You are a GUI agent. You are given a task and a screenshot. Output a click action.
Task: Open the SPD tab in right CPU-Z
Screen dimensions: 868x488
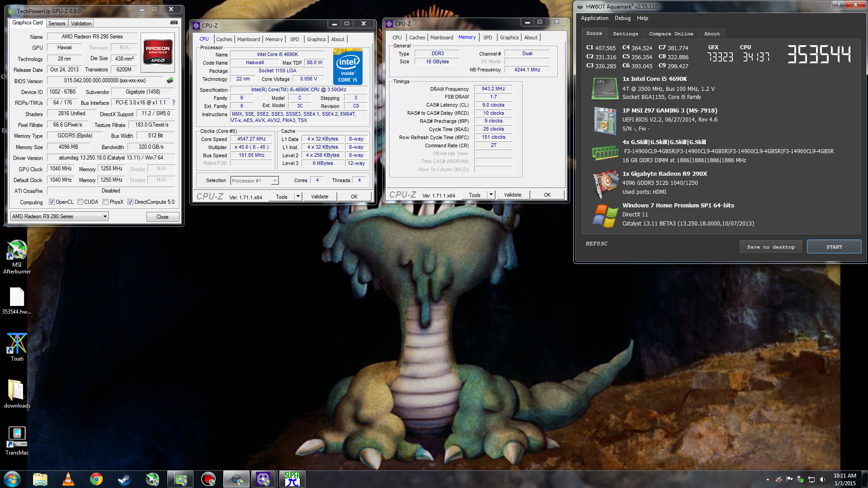tap(488, 38)
